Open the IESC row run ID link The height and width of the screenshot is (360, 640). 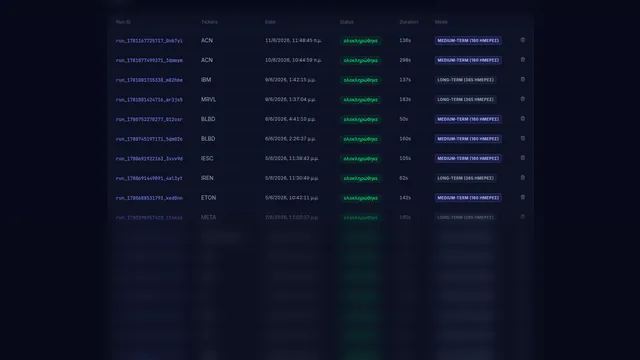149,158
